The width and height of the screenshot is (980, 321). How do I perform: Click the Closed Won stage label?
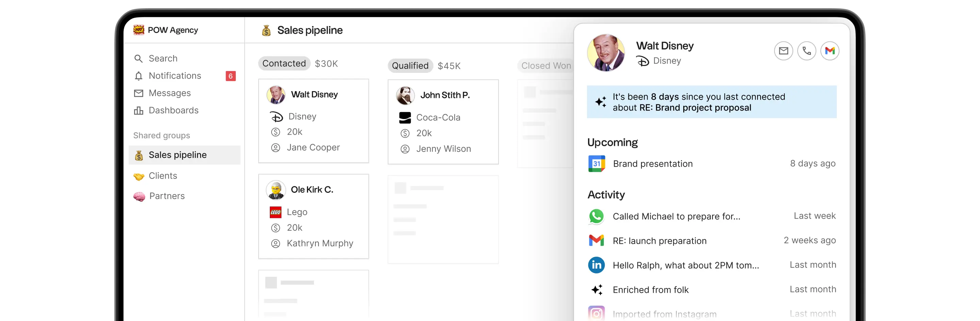click(546, 66)
